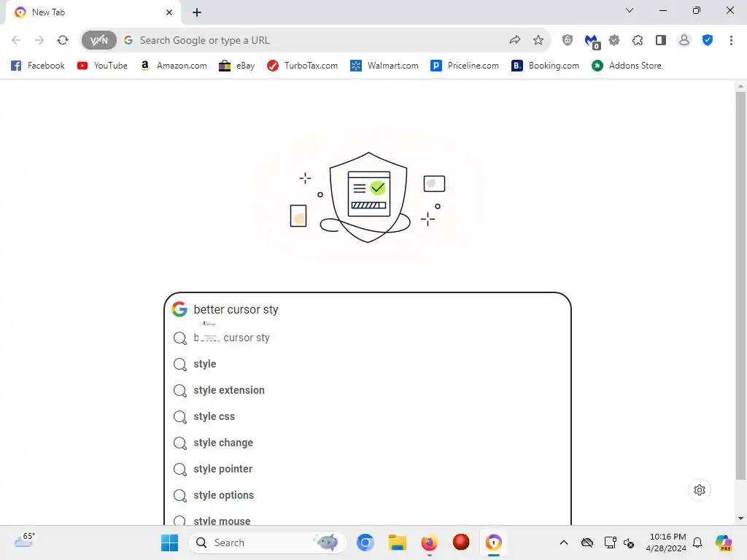The height and width of the screenshot is (560, 747).
Task: Focus the address bar URL field
Action: coord(314,41)
